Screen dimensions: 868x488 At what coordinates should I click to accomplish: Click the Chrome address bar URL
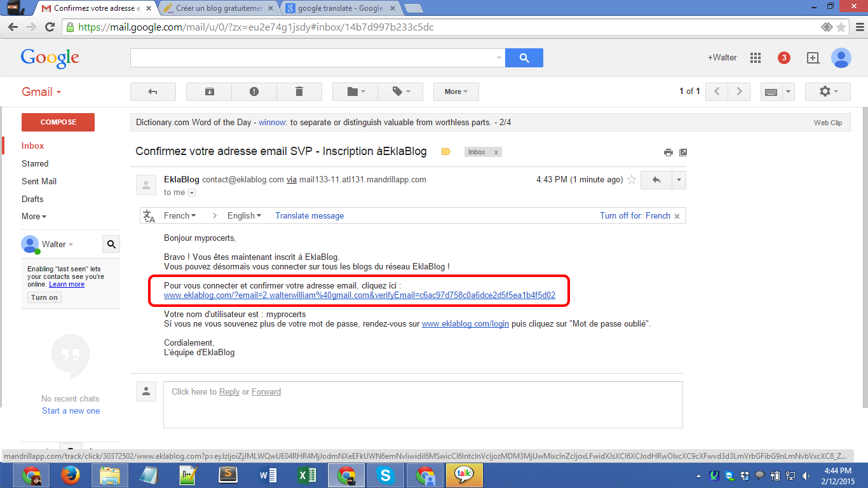(x=257, y=27)
